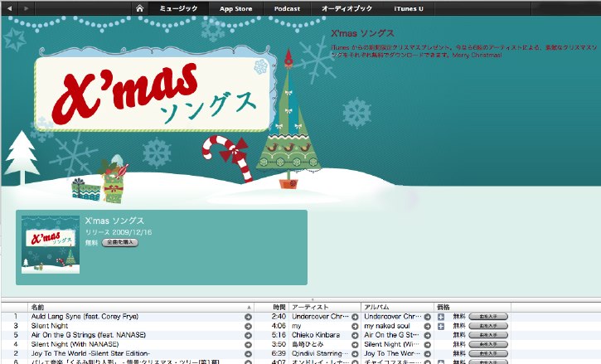Image resolution: width=601 pixels, height=364 pixels.
Task: Sort by the アルバム column header
Action: (x=397, y=308)
